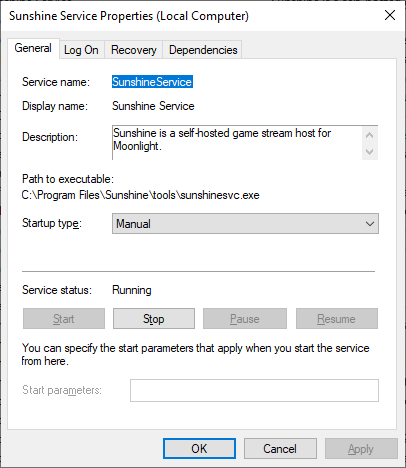The width and height of the screenshot is (406, 468).
Task: Click the Display name label
Action: (55, 106)
